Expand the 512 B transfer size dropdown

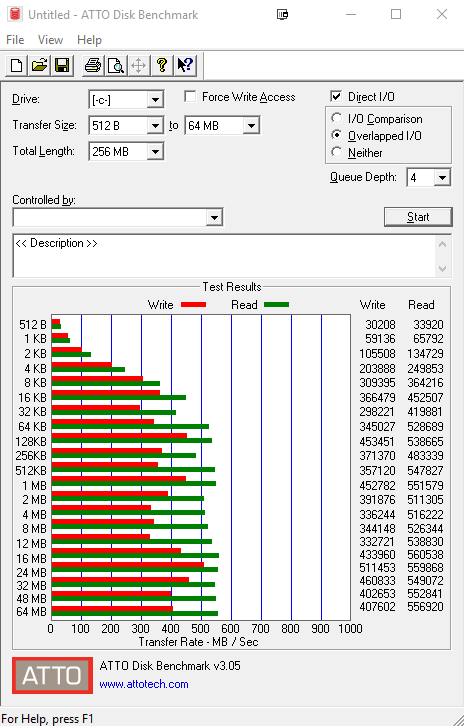click(x=155, y=125)
